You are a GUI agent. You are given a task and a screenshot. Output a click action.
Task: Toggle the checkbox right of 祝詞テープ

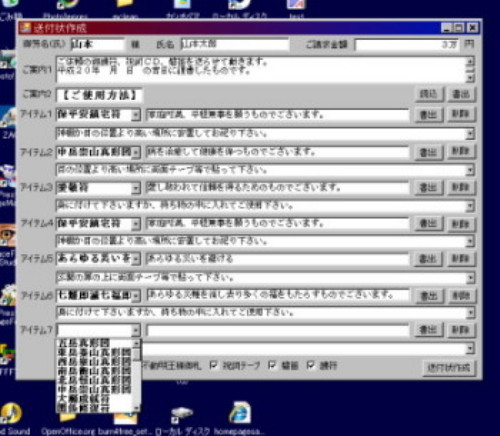[x=272, y=365]
